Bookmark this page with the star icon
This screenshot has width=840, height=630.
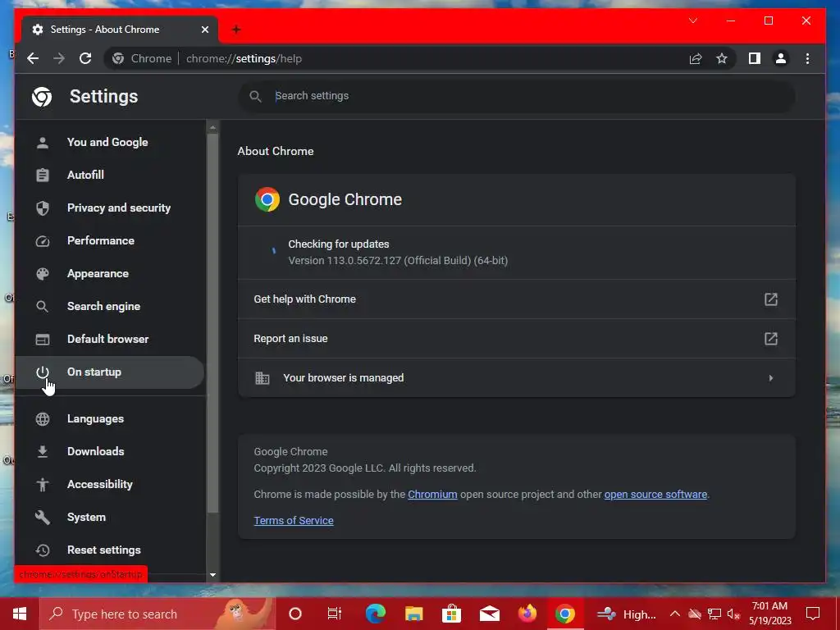pos(722,58)
